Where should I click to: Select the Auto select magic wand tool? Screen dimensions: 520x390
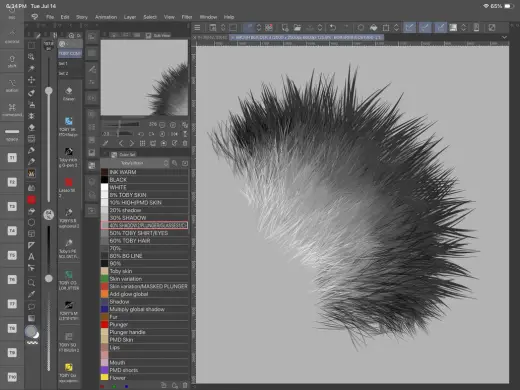point(31,68)
